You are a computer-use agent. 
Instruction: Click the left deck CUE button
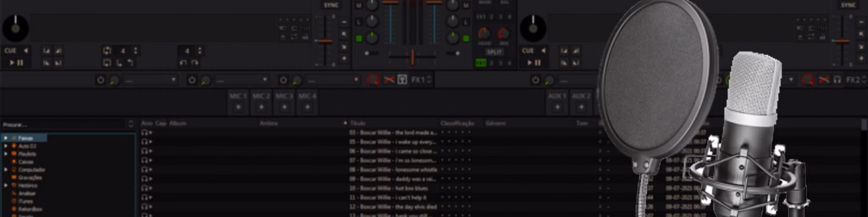(x=10, y=50)
